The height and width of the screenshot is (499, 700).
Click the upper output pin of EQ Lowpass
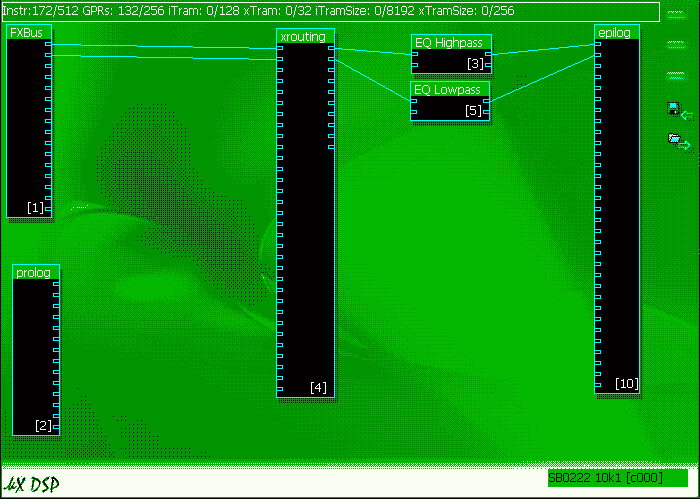click(x=486, y=101)
